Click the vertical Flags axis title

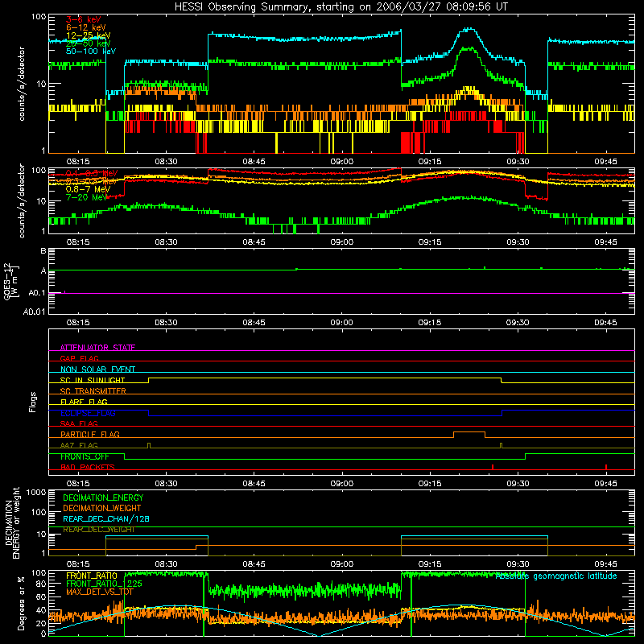point(33,402)
